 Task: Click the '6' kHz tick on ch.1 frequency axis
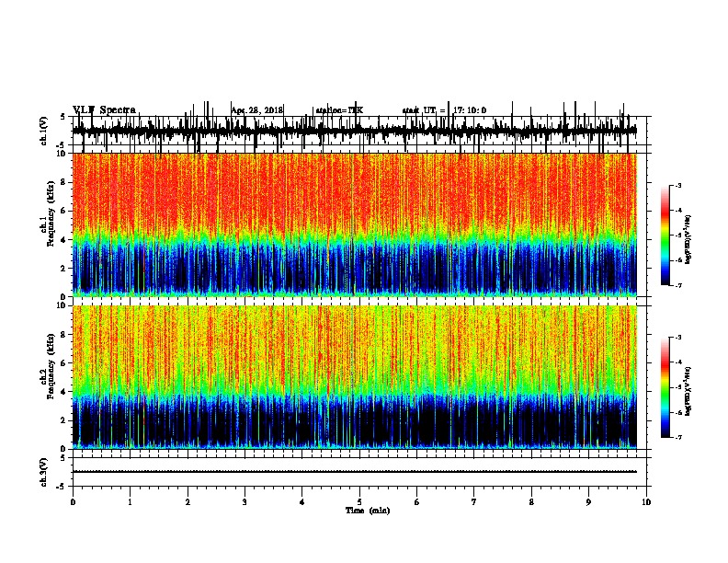(64, 211)
